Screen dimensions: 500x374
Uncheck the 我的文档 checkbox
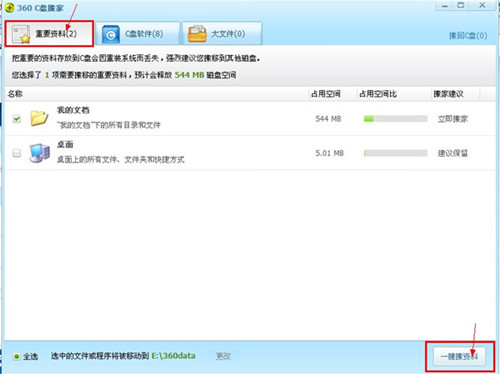click(x=17, y=119)
